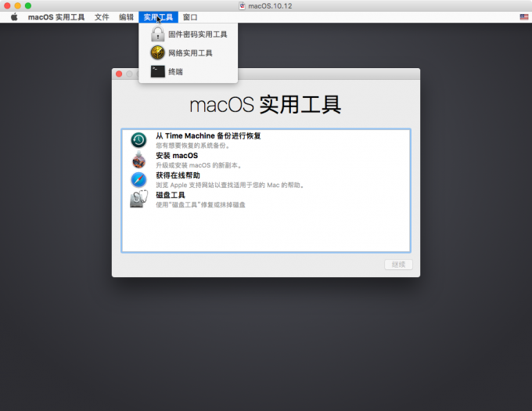
Task: Click the Terminal black window icon
Action: coord(158,71)
